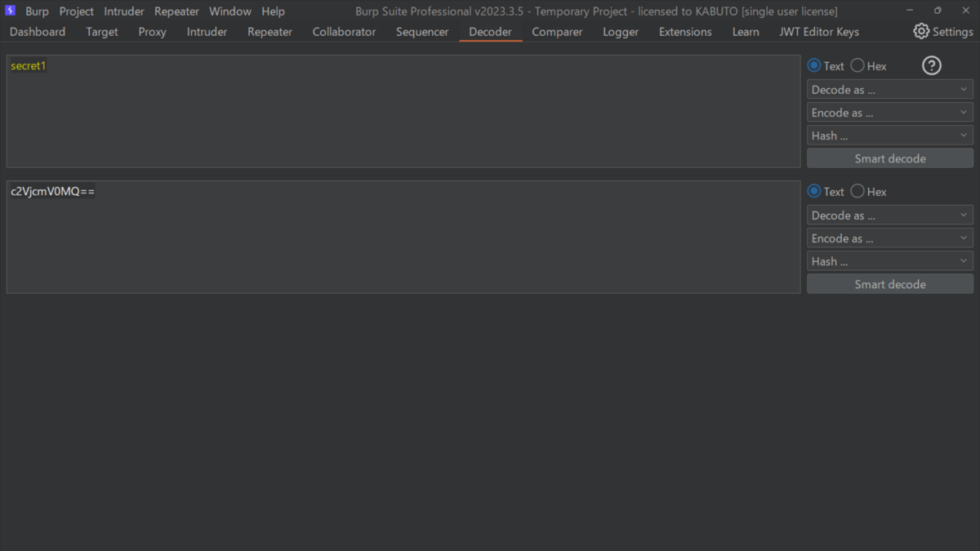Switch to the Extensions tab
Screen dimensions: 980x551
685,32
